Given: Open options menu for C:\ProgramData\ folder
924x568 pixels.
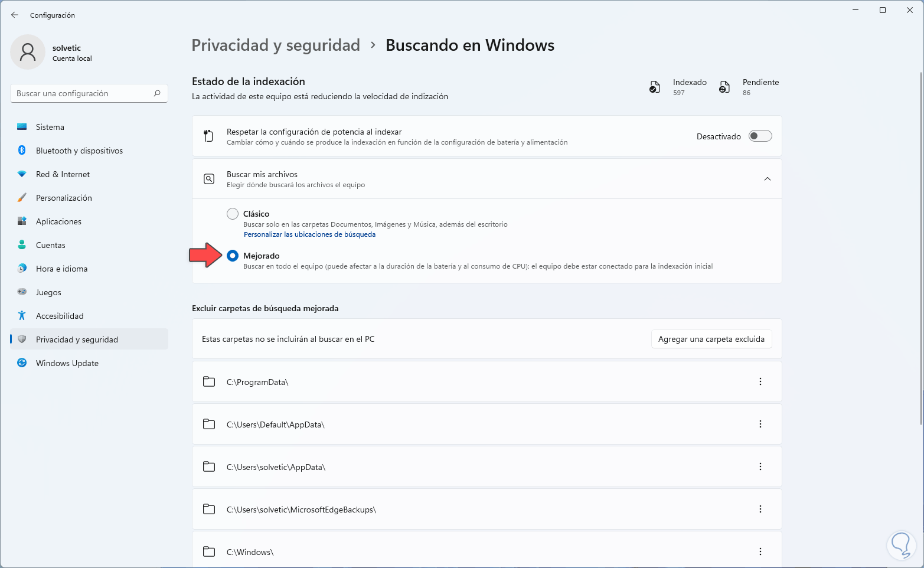Looking at the screenshot, I should click(x=760, y=382).
